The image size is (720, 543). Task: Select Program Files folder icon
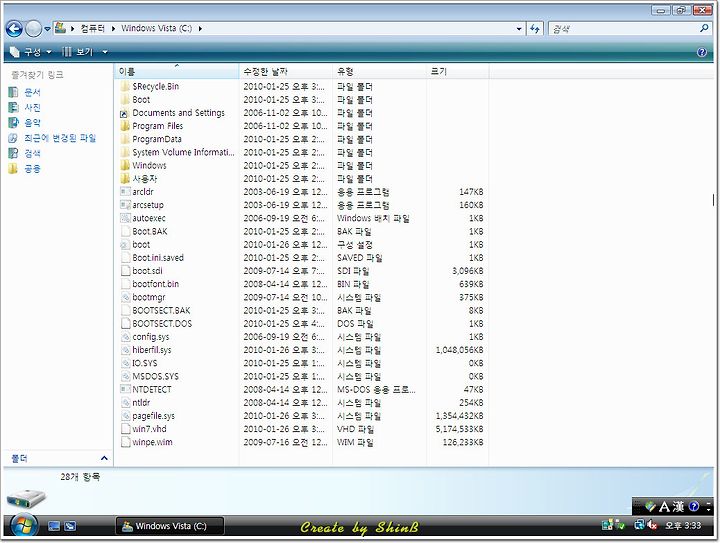coord(125,126)
